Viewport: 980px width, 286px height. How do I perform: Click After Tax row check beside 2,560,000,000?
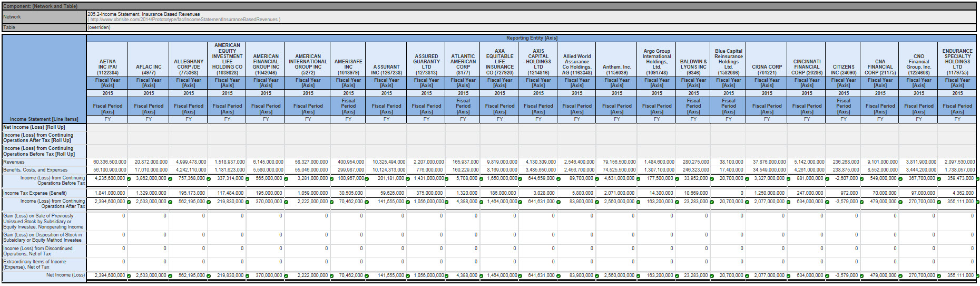coord(639,202)
